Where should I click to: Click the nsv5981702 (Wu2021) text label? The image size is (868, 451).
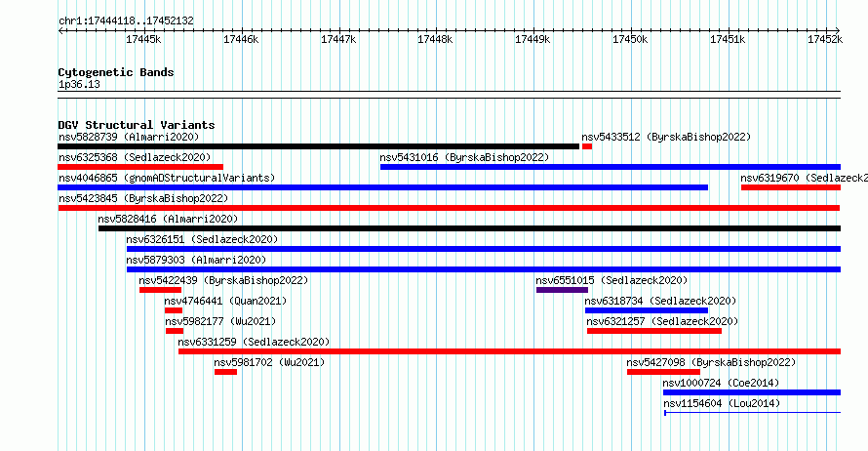click(x=269, y=362)
